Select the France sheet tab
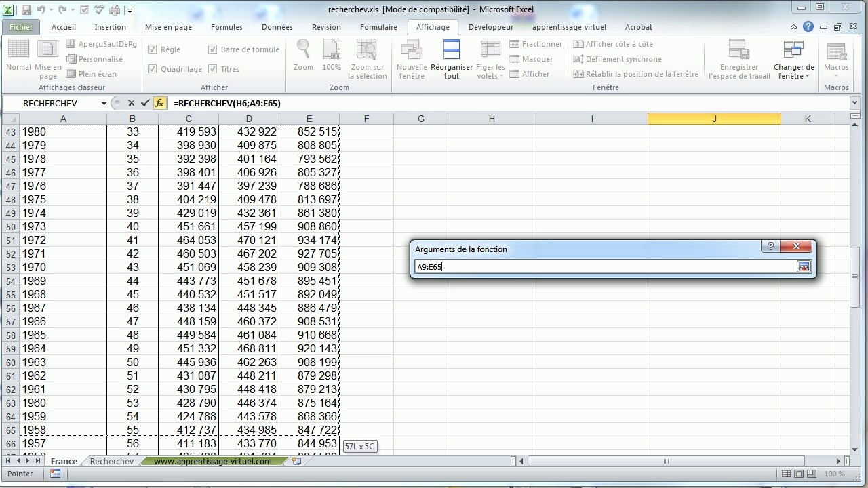868x488 pixels. coord(64,461)
